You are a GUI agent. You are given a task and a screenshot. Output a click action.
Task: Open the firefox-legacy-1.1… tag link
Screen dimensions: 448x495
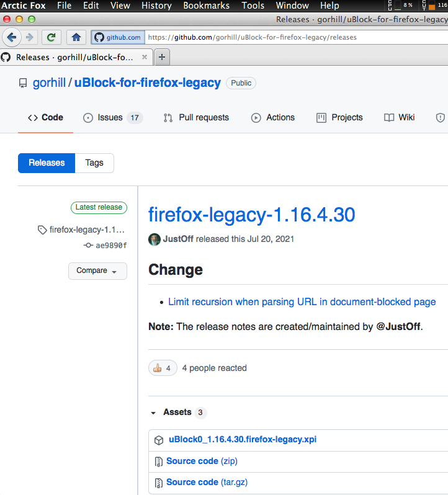[x=87, y=230]
